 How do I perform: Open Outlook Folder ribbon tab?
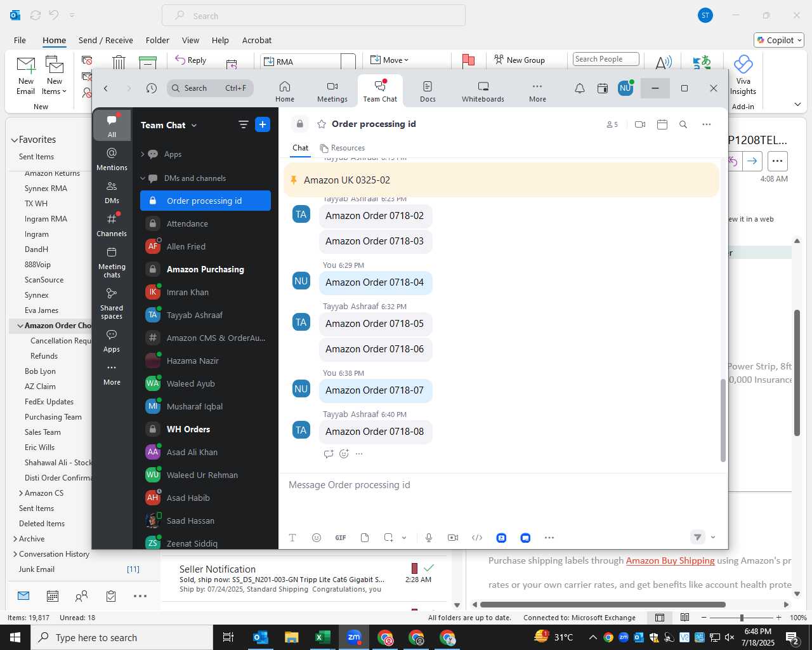click(x=157, y=40)
